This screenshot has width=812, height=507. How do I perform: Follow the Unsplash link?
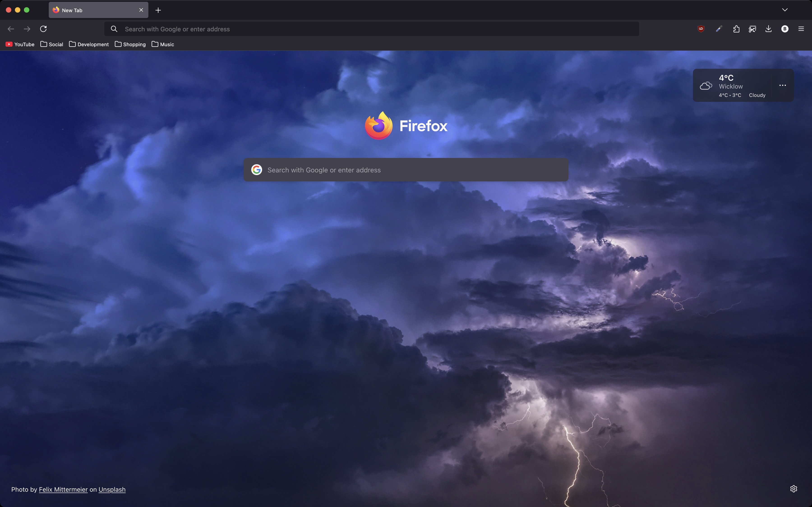112,490
